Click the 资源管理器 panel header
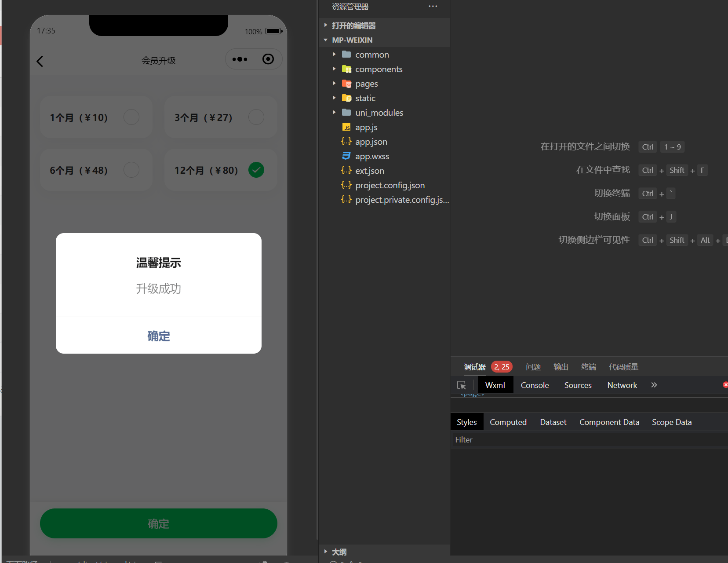Screen dimensions: 728x563 (350, 7)
